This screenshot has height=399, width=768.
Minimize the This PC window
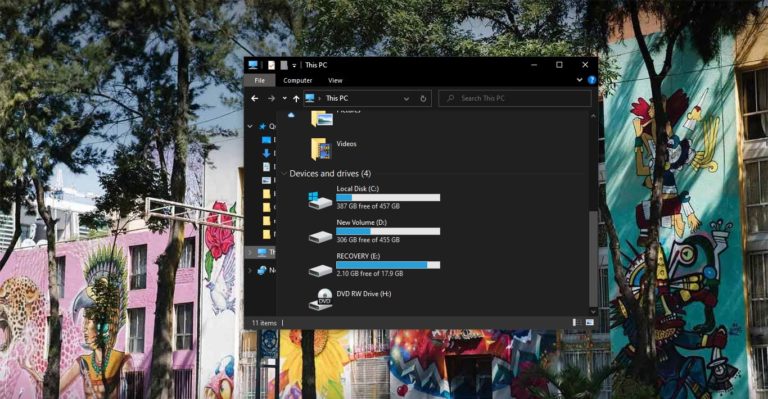(x=534, y=65)
